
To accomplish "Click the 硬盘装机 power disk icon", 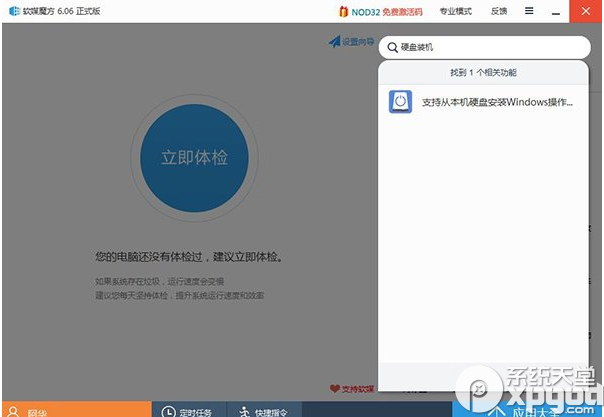I will click(x=400, y=102).
